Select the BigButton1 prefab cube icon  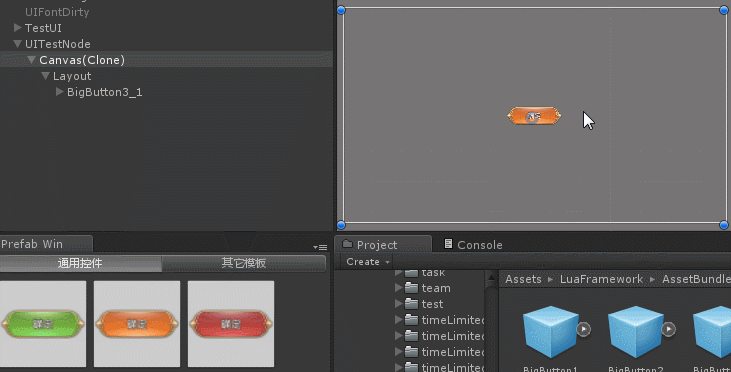[x=551, y=332]
